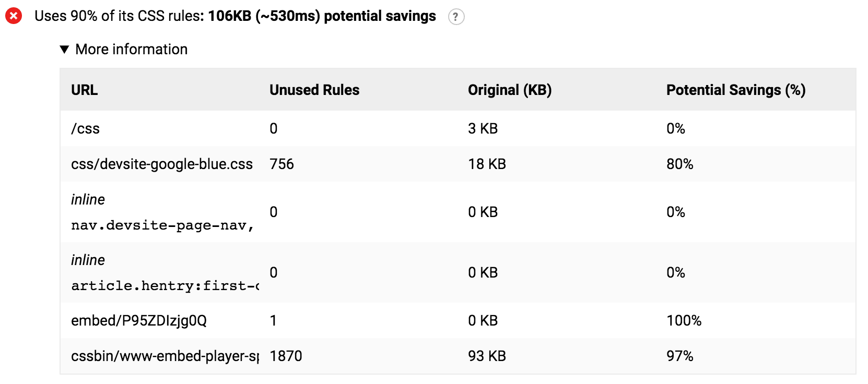Expand details for the /css row
This screenshot has height=384, width=868.
86,128
